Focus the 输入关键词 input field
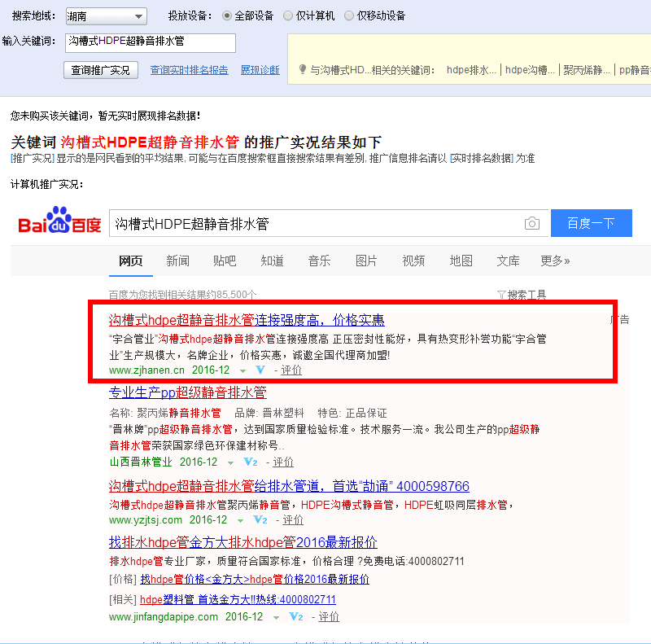Viewport: 651px width, 644px height. tap(151, 43)
